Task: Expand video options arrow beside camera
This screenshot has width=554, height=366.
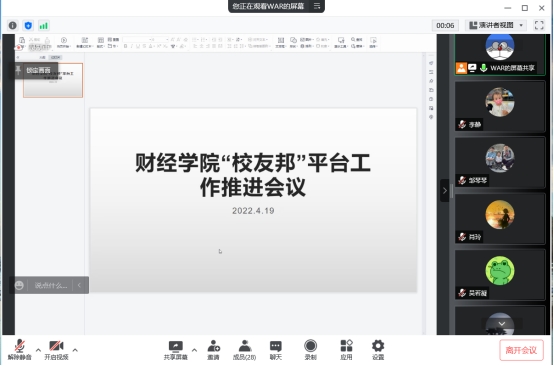Action: 75,350
